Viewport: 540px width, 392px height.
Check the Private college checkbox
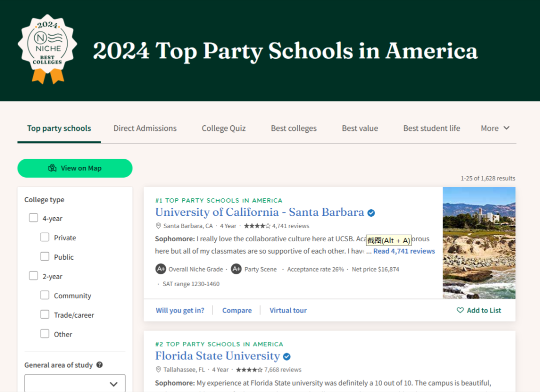point(45,237)
